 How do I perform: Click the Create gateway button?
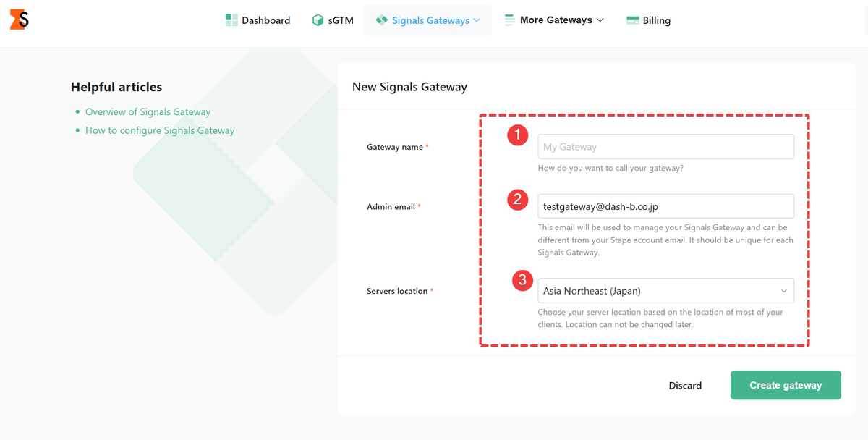pos(786,385)
